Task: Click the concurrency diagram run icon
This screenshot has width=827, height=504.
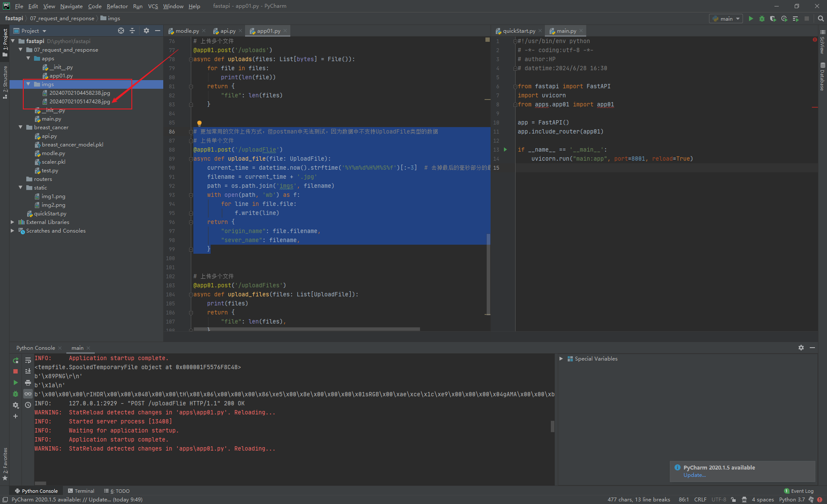Action: (795, 19)
